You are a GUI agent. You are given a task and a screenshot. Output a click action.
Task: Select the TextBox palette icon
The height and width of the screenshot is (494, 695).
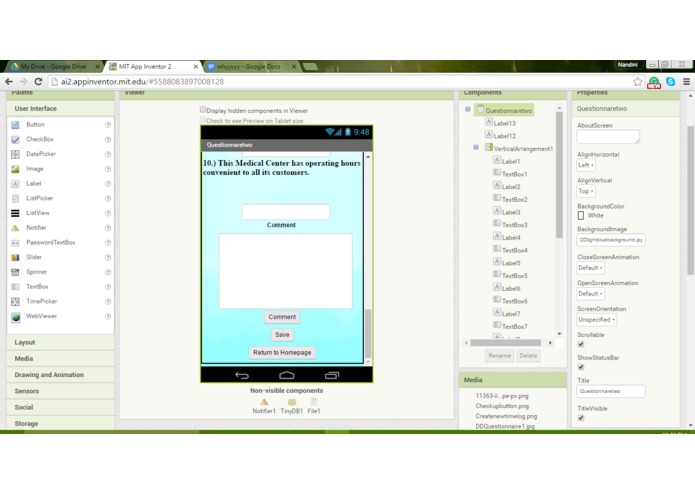pos(15,287)
